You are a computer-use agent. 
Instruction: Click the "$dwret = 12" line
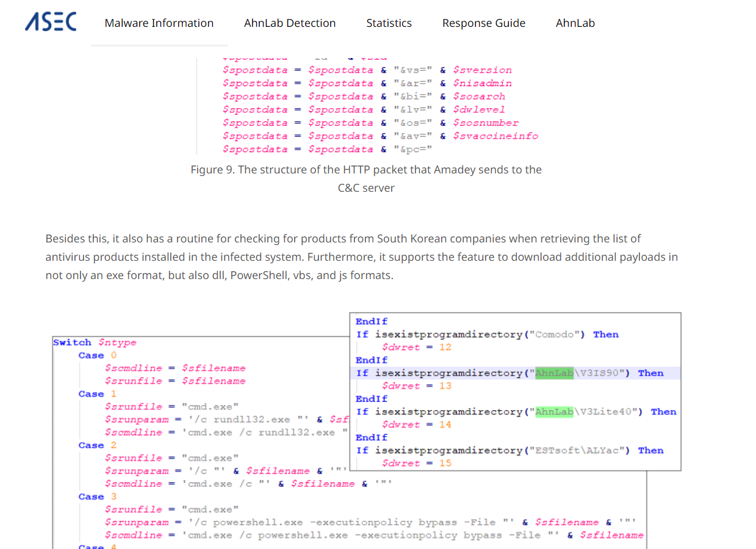point(417,347)
